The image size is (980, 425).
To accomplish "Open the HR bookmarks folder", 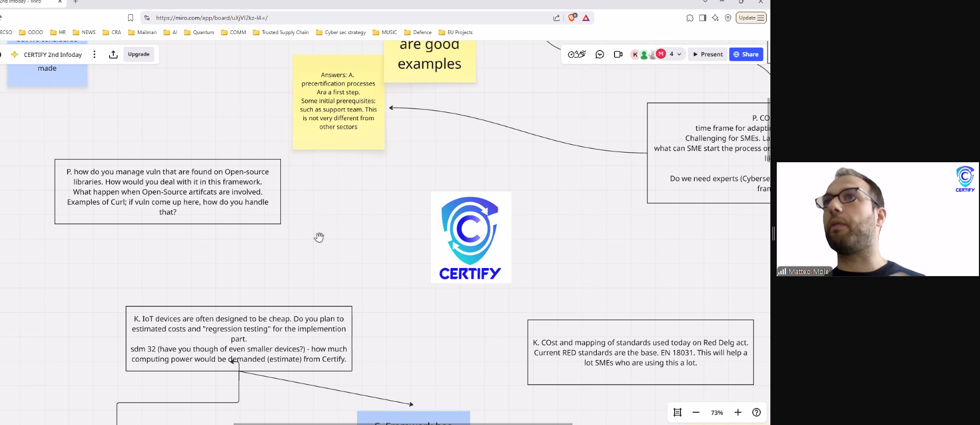I will coord(58,32).
